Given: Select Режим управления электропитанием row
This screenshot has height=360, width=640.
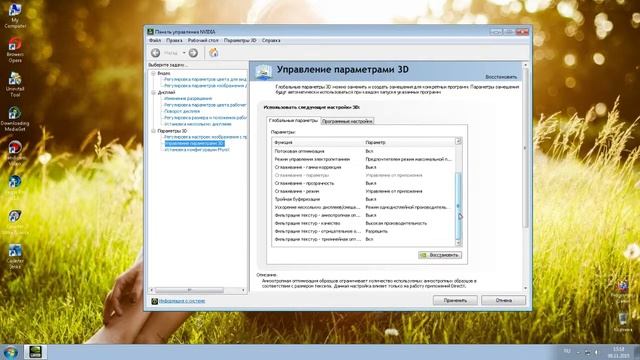Looking at the screenshot, I should (364, 159).
